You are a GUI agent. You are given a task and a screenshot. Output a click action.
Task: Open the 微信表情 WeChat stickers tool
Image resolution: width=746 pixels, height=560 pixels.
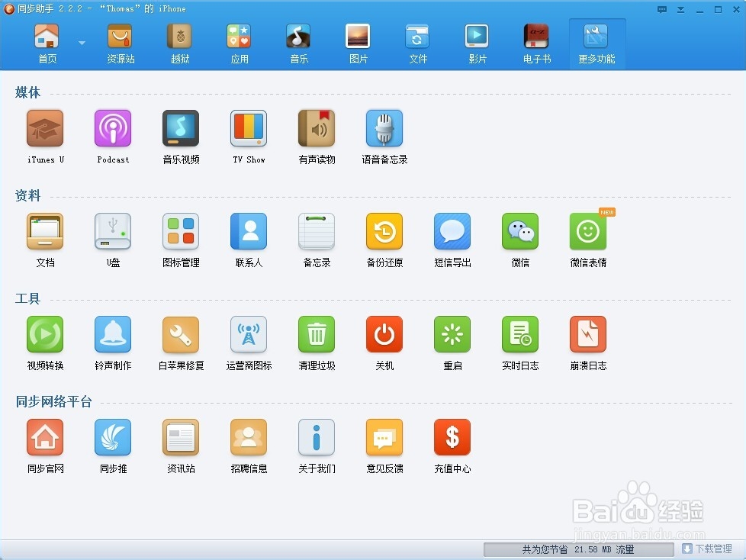coord(587,231)
